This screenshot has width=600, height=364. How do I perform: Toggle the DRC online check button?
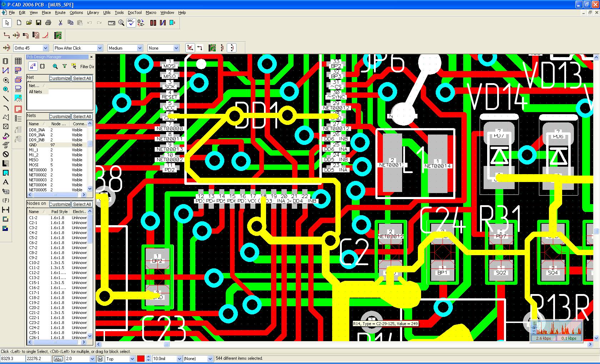[131, 23]
